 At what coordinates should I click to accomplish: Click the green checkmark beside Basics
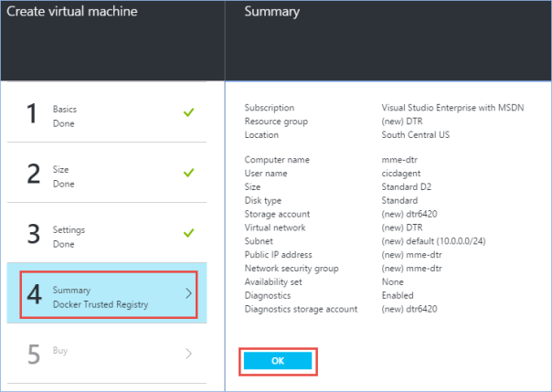[189, 113]
